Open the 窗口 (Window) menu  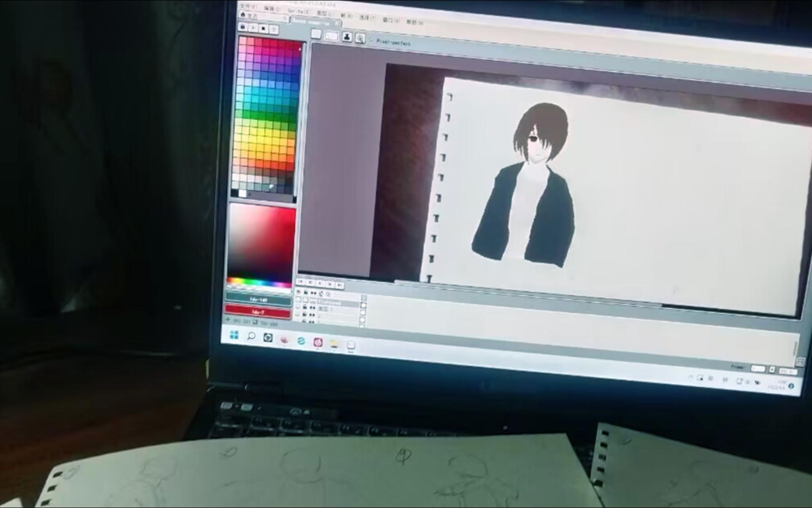(391, 20)
